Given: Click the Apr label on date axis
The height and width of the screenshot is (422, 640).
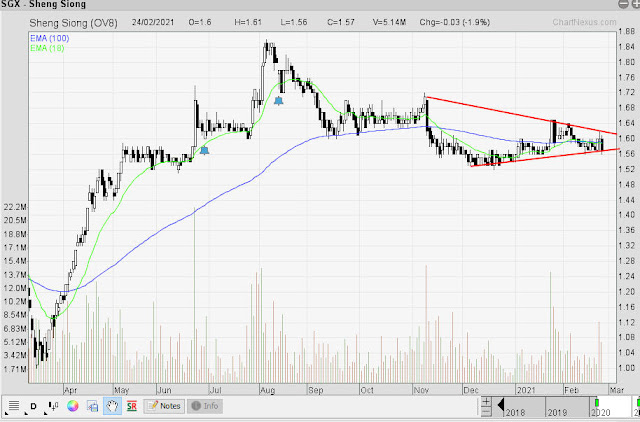Looking at the screenshot, I should (x=70, y=390).
